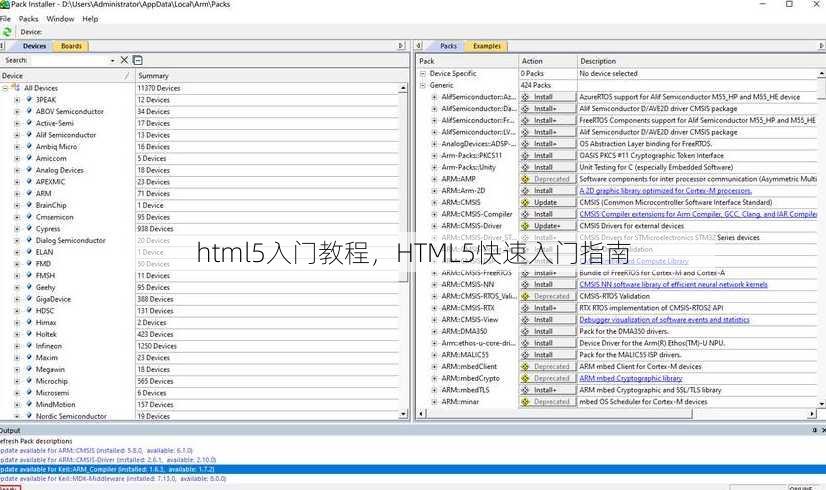The height and width of the screenshot is (490, 826).
Task: Open the CMSIS Compiler extensions link
Action: point(698,214)
